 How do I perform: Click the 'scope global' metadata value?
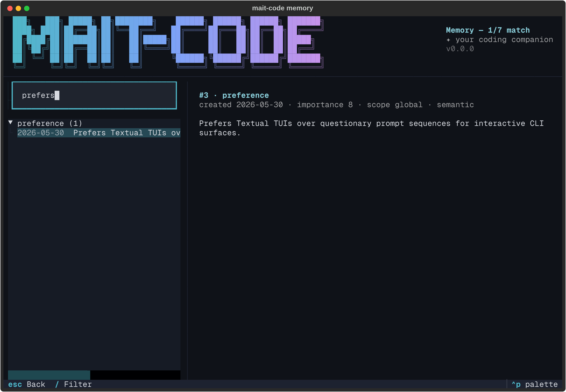tap(395, 105)
